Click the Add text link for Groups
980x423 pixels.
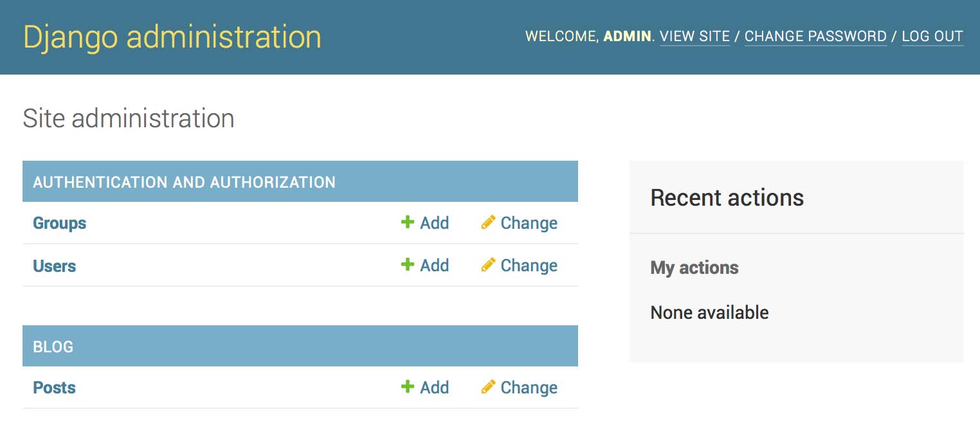(x=435, y=223)
